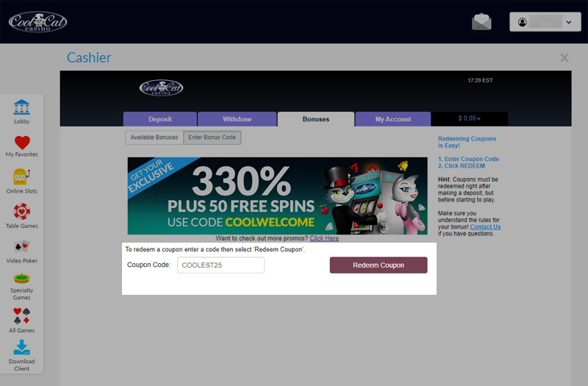Click the Redeem Coupon button

pyautogui.click(x=379, y=265)
